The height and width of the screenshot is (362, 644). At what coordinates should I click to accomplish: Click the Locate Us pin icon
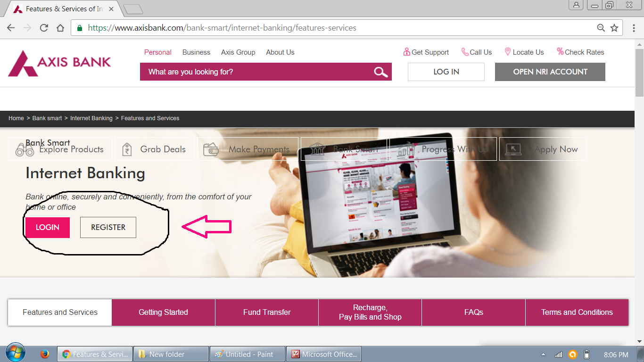tap(508, 52)
